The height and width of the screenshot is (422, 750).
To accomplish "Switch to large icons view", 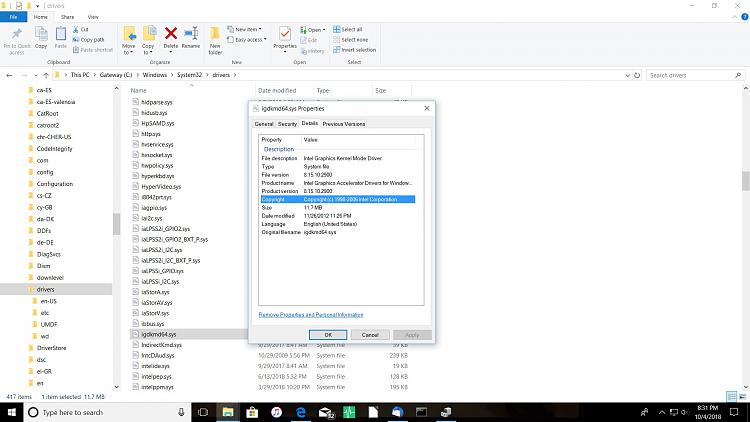I will [742, 397].
